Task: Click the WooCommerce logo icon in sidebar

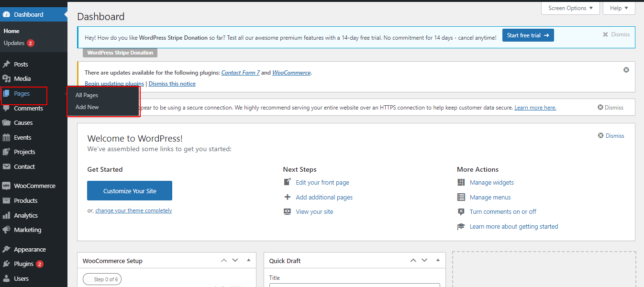Action: [x=6, y=186]
